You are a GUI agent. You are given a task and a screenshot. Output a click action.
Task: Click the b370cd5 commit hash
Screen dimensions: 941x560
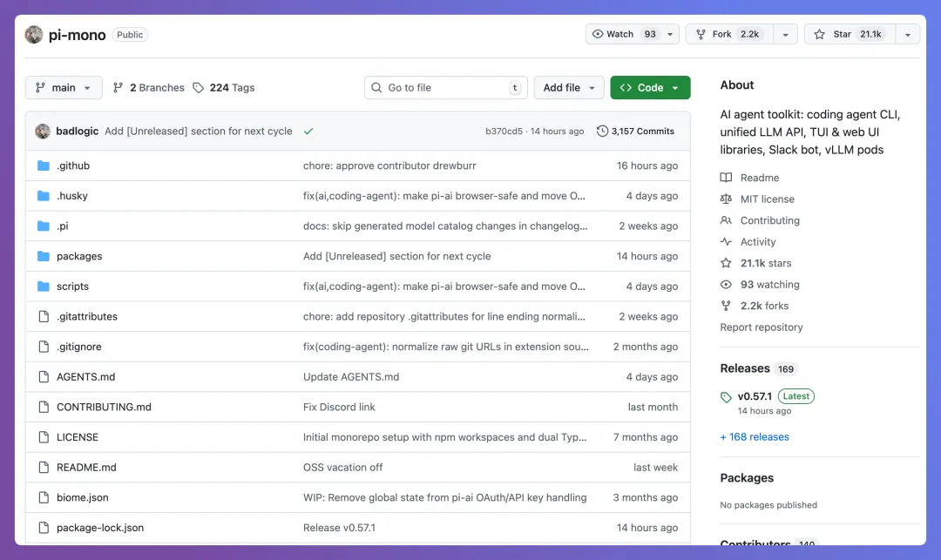click(x=504, y=132)
